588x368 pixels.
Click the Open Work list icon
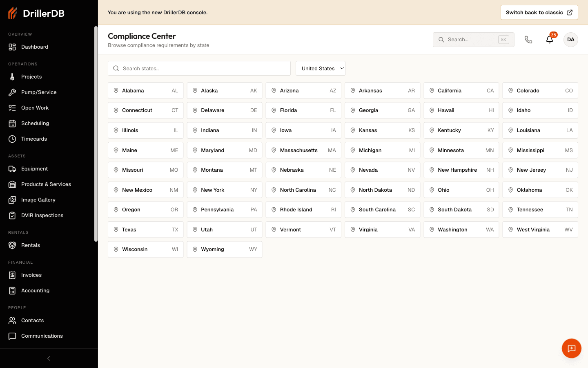click(x=12, y=108)
